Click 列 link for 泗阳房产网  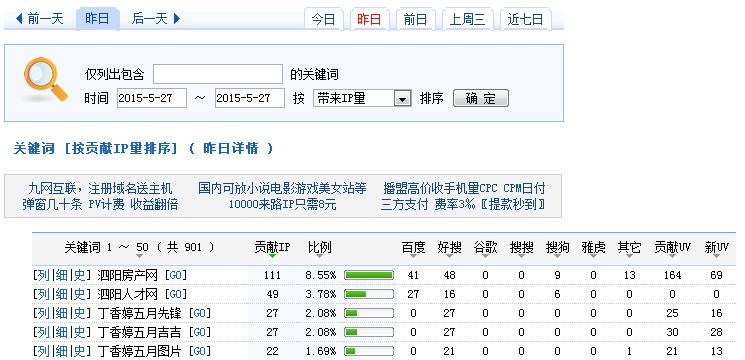[43, 275]
